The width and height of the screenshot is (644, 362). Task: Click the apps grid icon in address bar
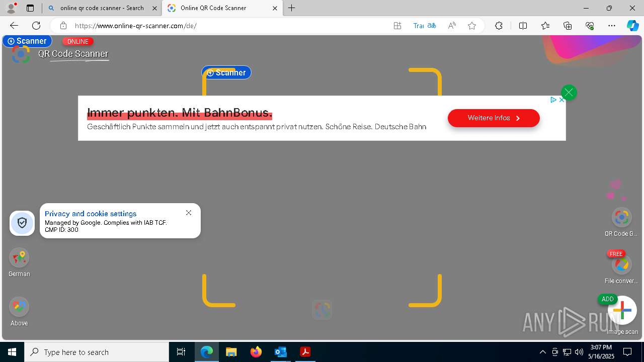tap(397, 26)
